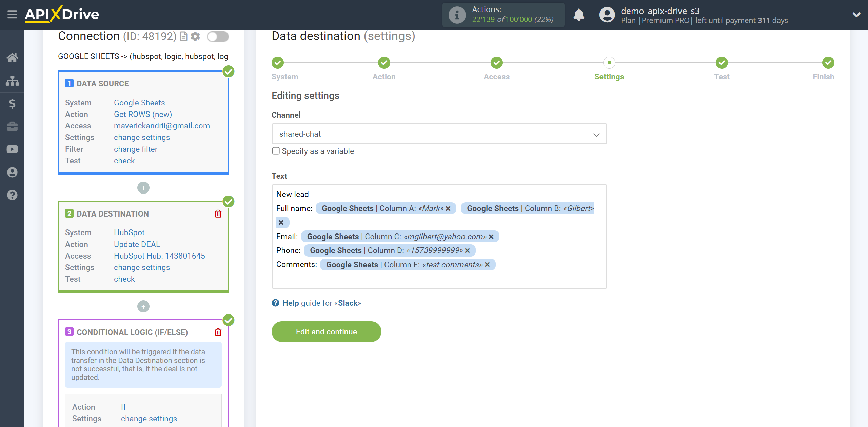Click the Edit and continue button
This screenshot has height=427, width=868.
click(x=327, y=331)
